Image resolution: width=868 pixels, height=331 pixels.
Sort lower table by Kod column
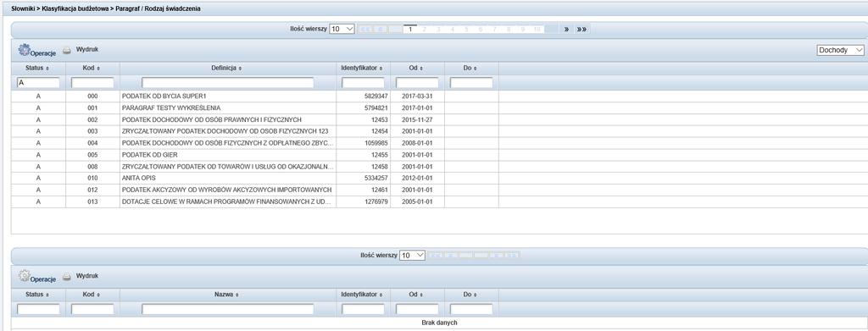point(92,295)
